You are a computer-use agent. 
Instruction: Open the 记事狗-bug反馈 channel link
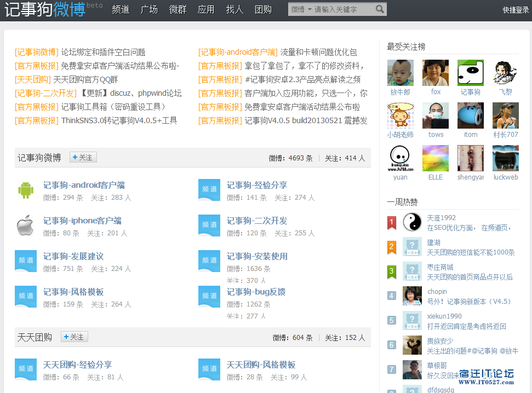pos(256,292)
